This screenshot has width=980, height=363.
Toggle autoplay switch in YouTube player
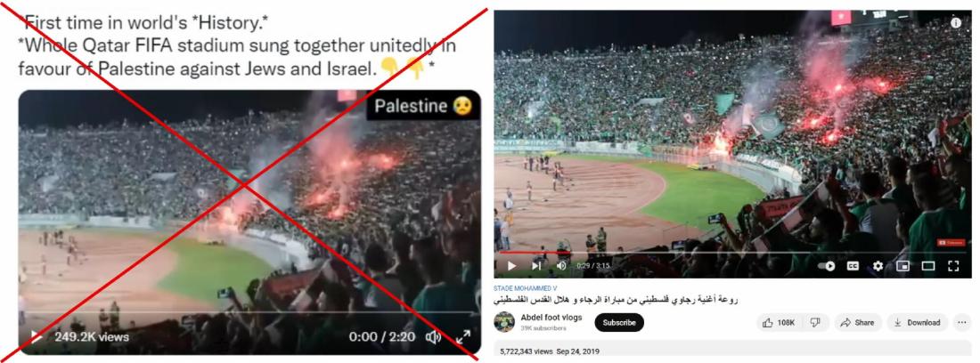coord(826,266)
